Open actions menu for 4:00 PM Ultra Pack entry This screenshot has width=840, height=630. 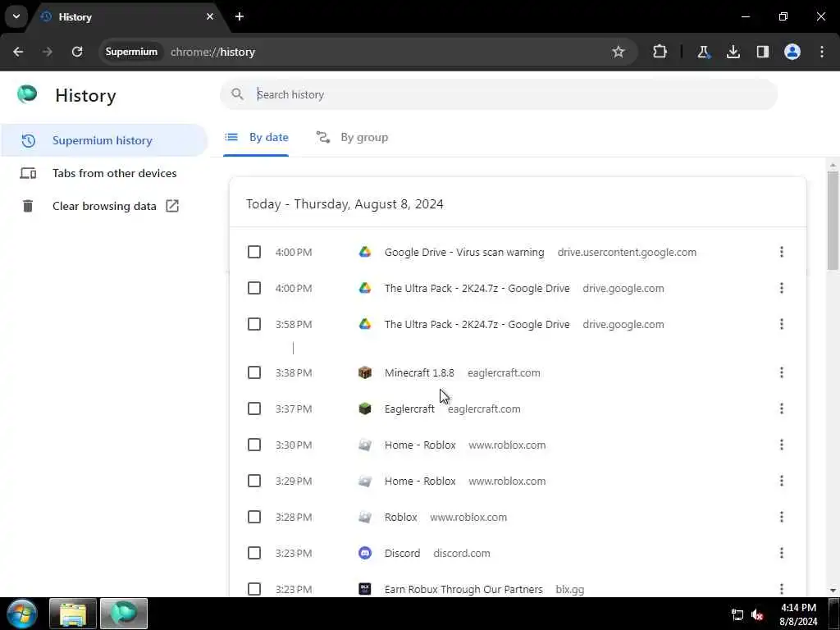(x=782, y=288)
